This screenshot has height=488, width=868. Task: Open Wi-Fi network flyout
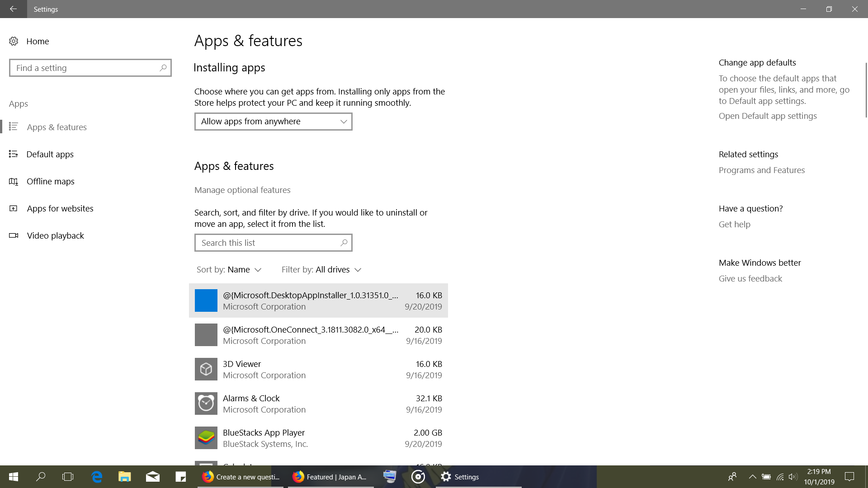tap(780, 477)
